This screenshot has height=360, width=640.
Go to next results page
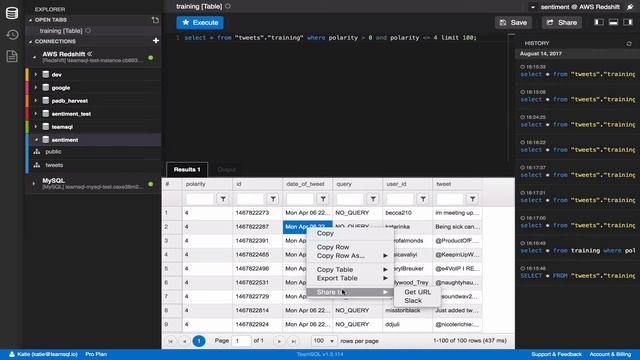279,341
